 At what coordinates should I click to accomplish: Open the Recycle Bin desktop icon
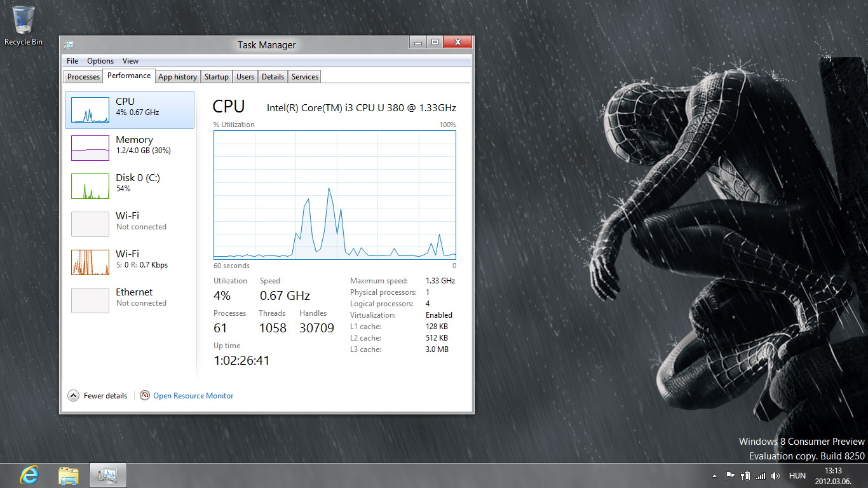coord(24,25)
